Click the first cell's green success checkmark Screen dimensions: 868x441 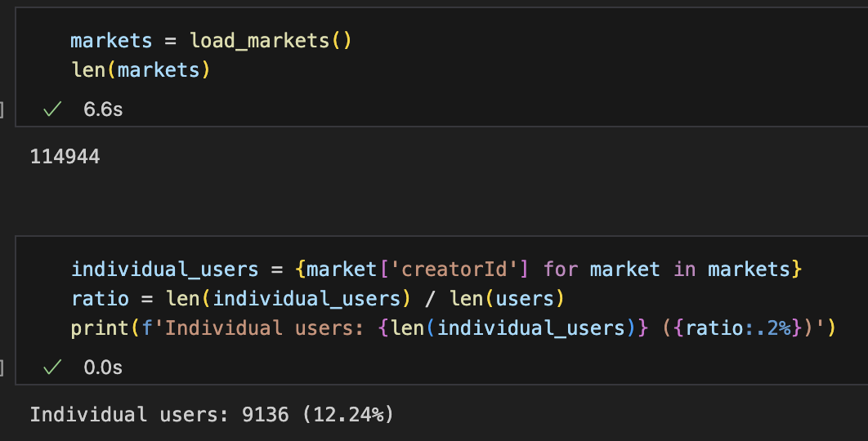click(x=52, y=109)
